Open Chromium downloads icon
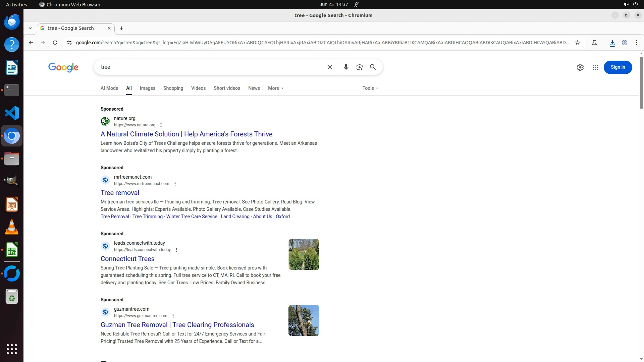Viewport: 644px width, 362px height. (x=612, y=43)
